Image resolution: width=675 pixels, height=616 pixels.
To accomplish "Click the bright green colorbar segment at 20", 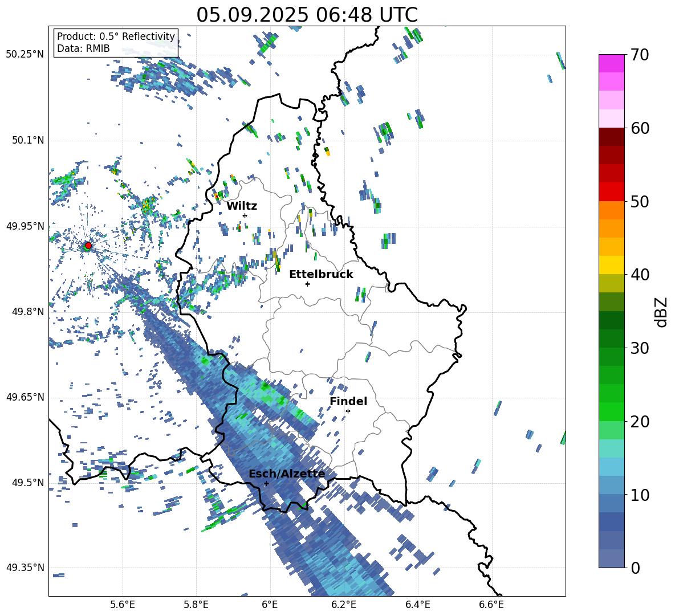I will 612,411.
